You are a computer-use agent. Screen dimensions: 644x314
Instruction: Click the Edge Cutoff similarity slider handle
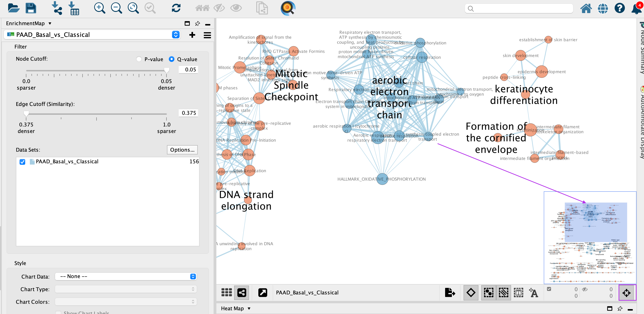coord(26,114)
